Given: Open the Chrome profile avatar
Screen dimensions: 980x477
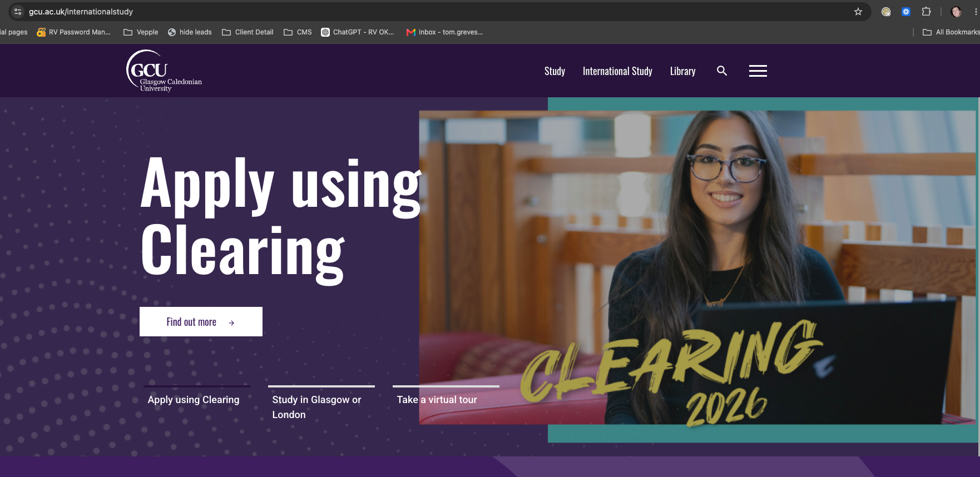Looking at the screenshot, I should pyautogui.click(x=956, y=12).
